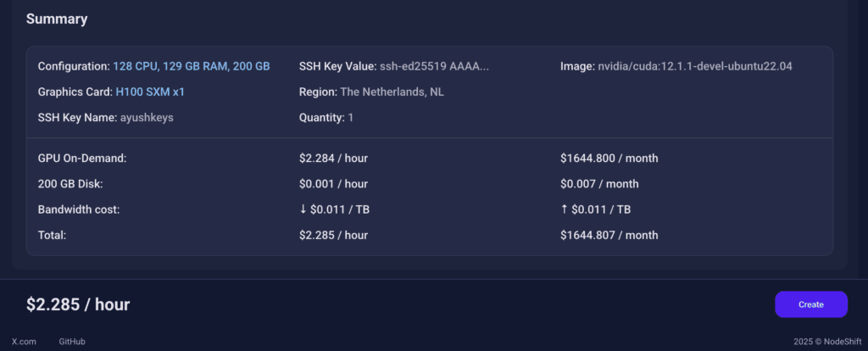This screenshot has height=351, width=868.
Task: Click the Quantity value 1
Action: tap(350, 118)
